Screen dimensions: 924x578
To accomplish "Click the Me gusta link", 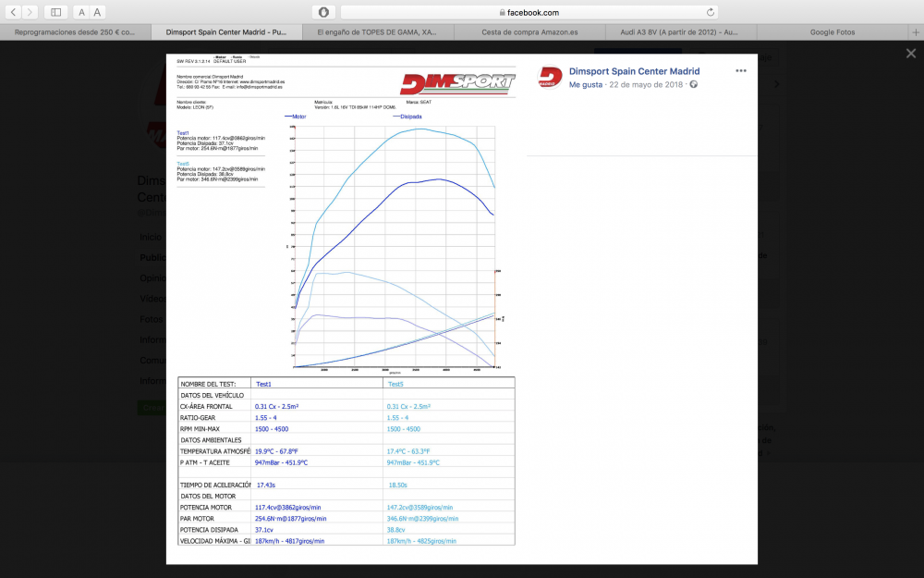I will (586, 84).
